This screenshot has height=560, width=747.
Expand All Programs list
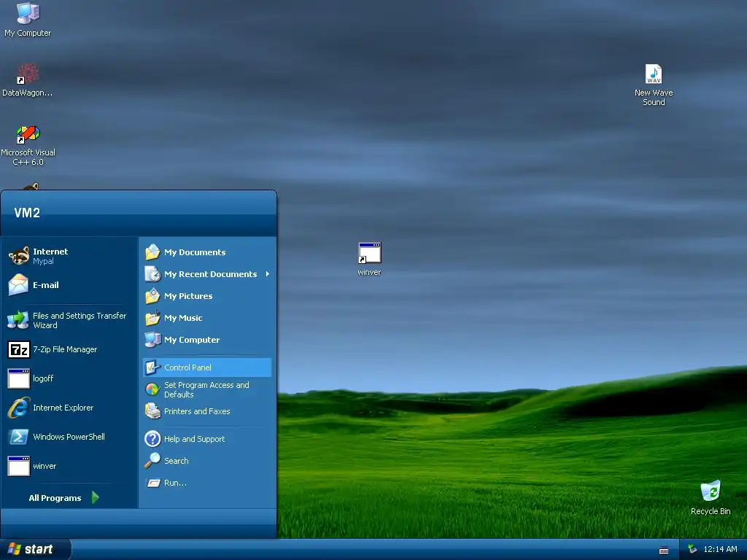click(x=64, y=498)
